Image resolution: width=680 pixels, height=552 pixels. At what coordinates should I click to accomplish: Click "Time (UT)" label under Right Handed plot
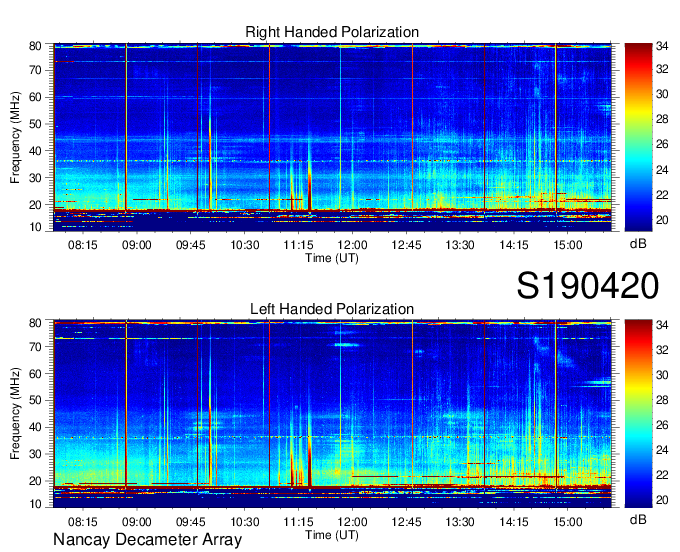332,258
